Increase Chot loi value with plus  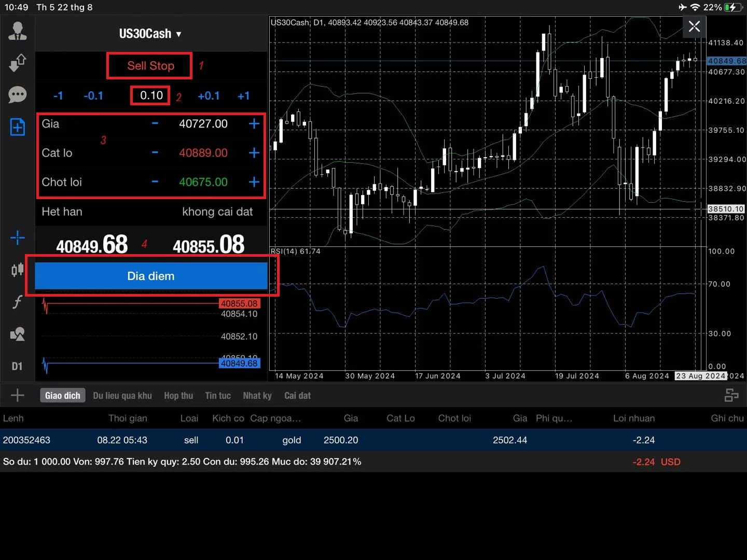[x=254, y=181]
